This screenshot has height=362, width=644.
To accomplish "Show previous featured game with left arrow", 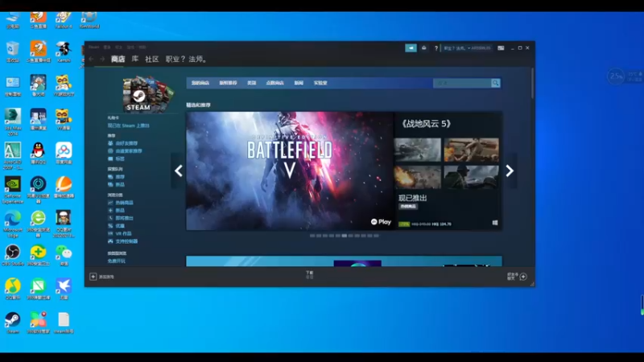I will click(x=178, y=171).
